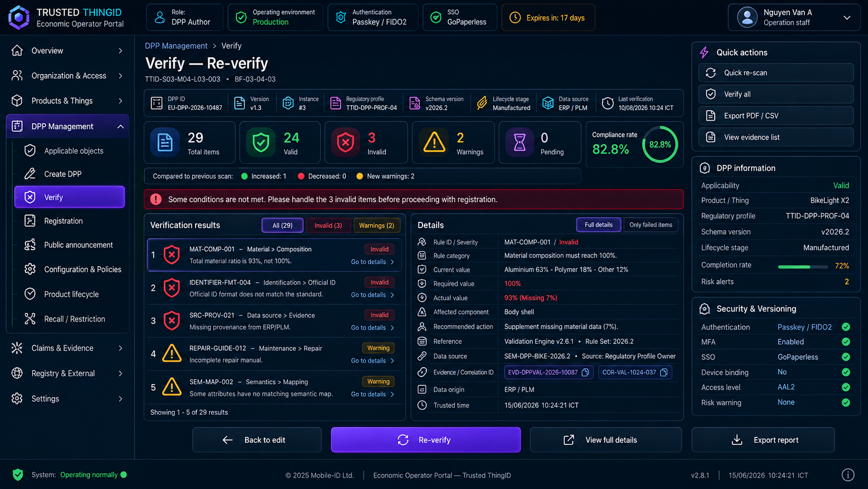Go to details of IDENTIFIER-FMT-004

[x=372, y=295]
